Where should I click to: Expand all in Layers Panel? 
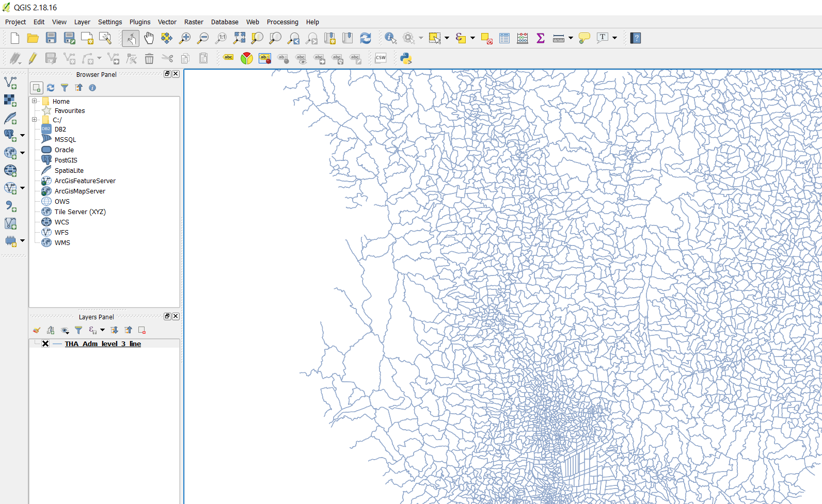pyautogui.click(x=115, y=330)
